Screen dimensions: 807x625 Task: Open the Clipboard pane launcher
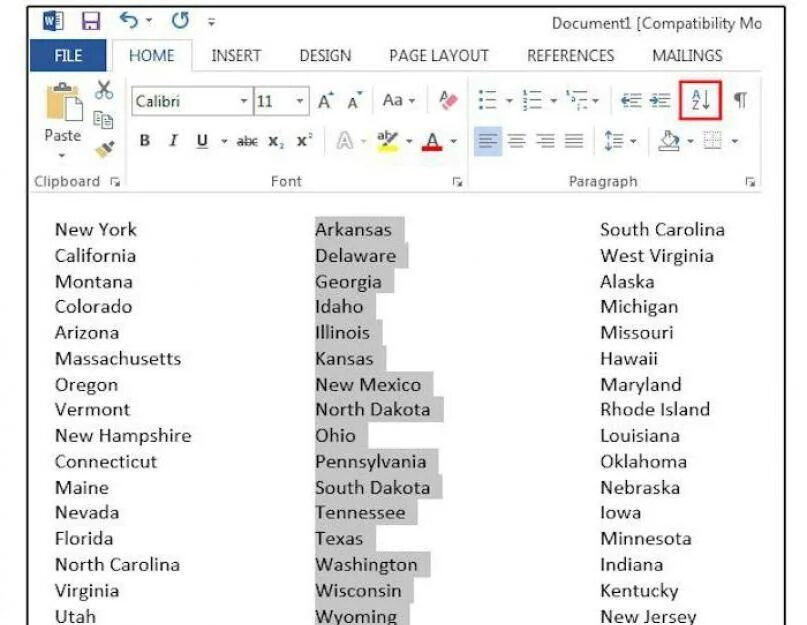115,182
